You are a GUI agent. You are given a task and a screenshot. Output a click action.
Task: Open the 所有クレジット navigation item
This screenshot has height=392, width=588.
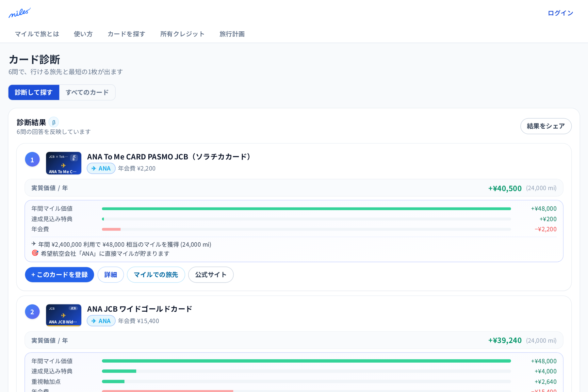[x=182, y=34]
